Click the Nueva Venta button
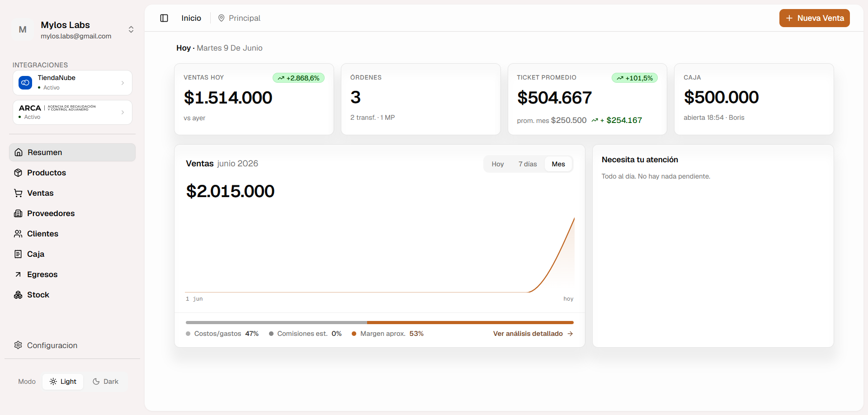The width and height of the screenshot is (868, 415). pyautogui.click(x=815, y=18)
